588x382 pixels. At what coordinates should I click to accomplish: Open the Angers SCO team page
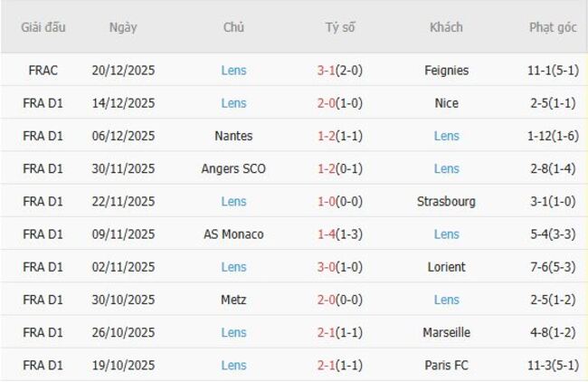[x=233, y=168]
